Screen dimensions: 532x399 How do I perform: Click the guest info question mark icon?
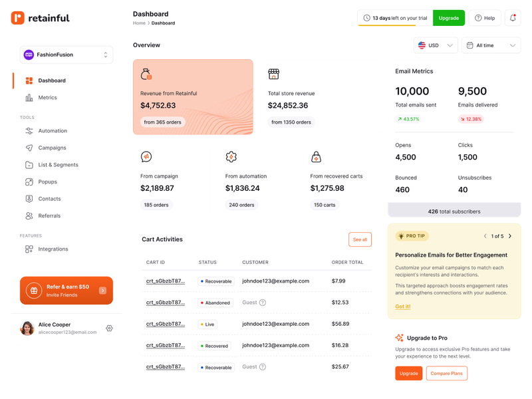[263, 303]
